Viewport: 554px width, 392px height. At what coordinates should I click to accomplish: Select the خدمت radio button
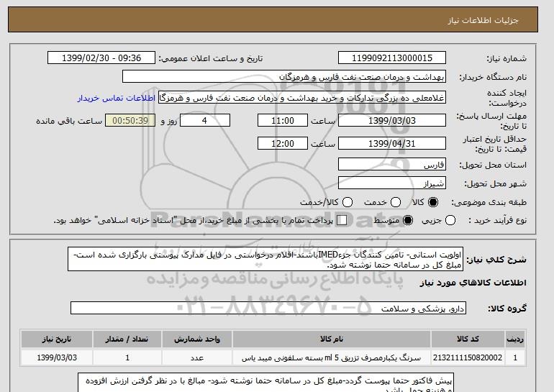pyautogui.click(x=396, y=202)
